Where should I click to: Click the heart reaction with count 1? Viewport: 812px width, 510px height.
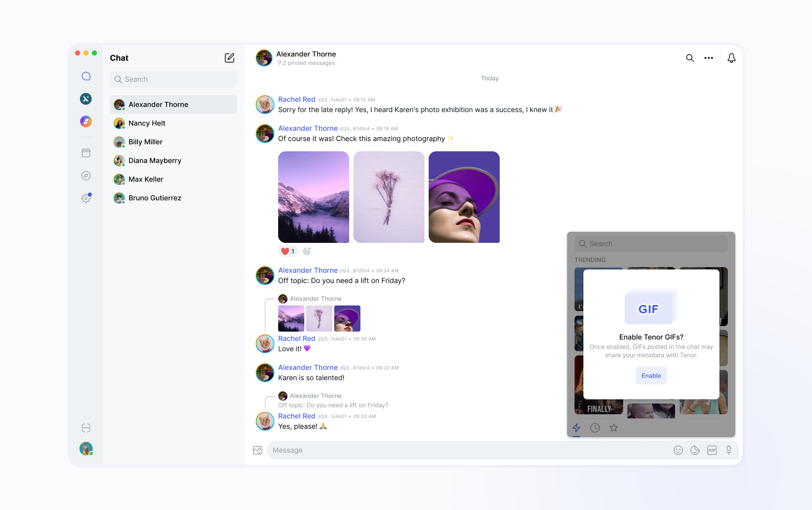click(x=288, y=251)
